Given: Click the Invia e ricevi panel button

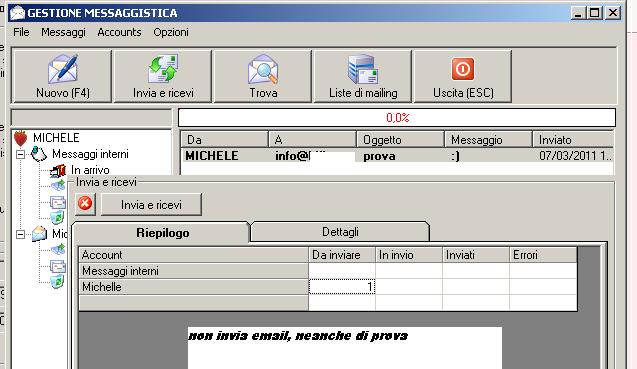Looking at the screenshot, I should 151,204.
